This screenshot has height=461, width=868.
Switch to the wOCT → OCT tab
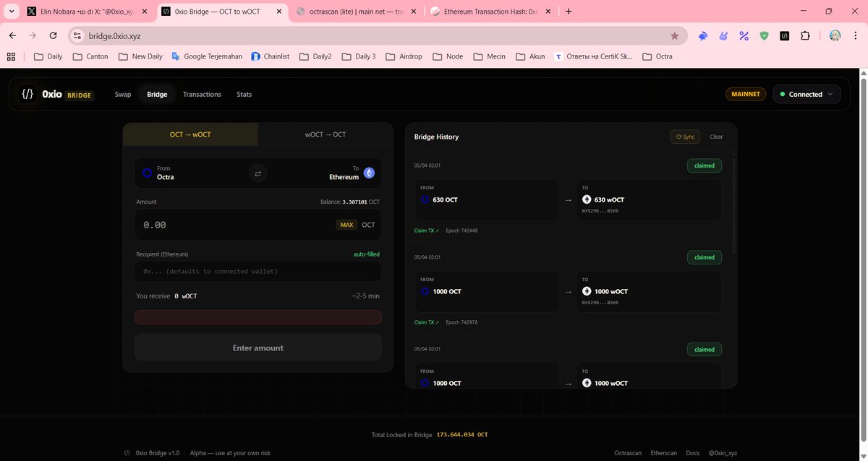coord(325,134)
